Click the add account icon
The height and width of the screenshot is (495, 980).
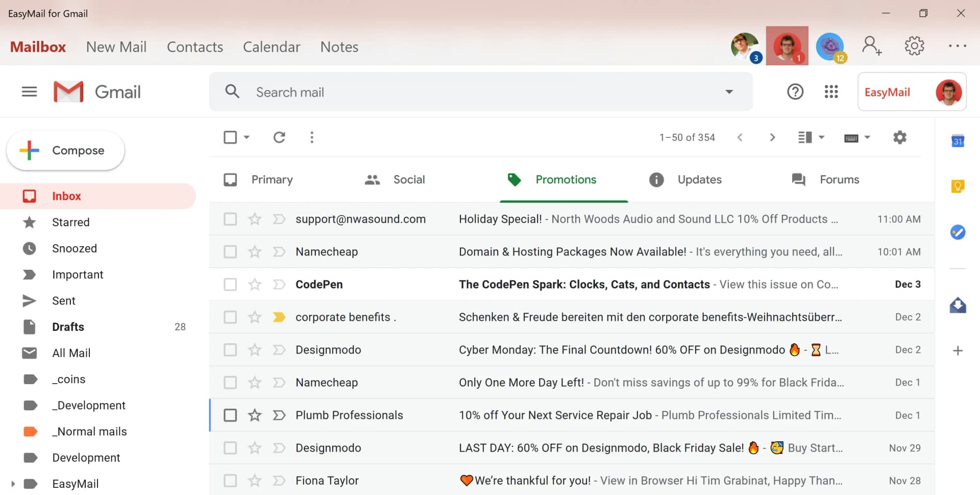point(871,46)
